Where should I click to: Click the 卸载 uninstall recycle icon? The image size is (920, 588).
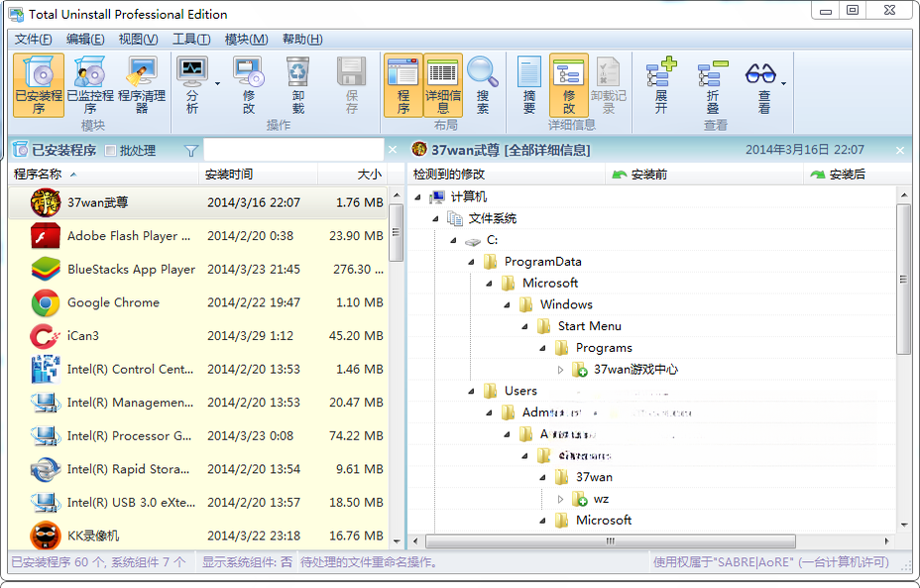pos(298,85)
